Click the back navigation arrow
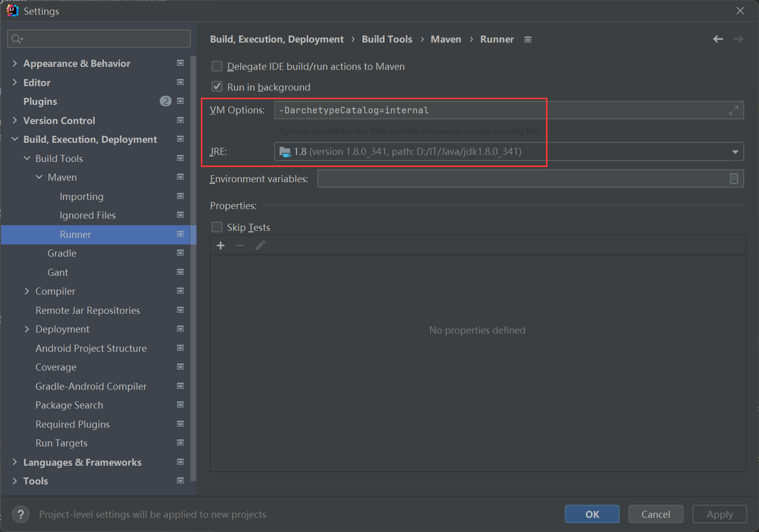Screen dimensions: 759x532 [718, 39]
